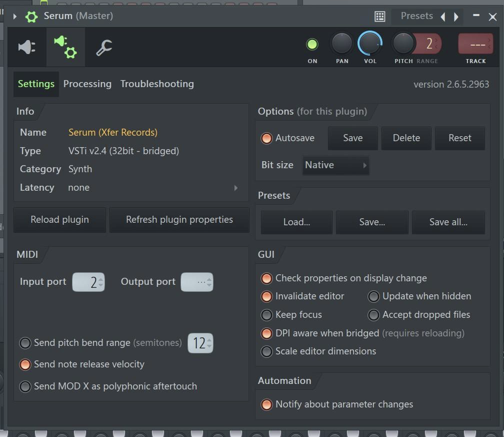Close the Serum wrapper window
Screen dimensions: 504x437
point(492,17)
